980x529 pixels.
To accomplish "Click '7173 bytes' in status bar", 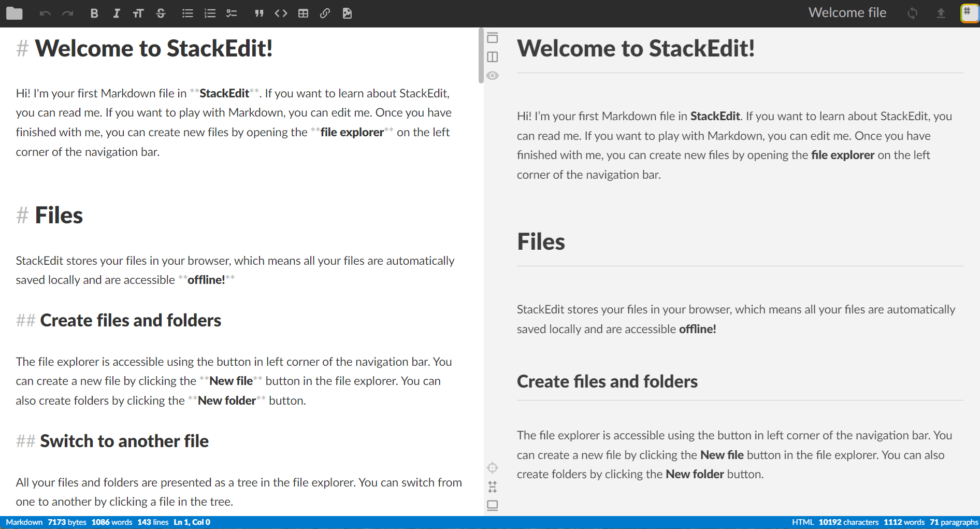I will [67, 522].
